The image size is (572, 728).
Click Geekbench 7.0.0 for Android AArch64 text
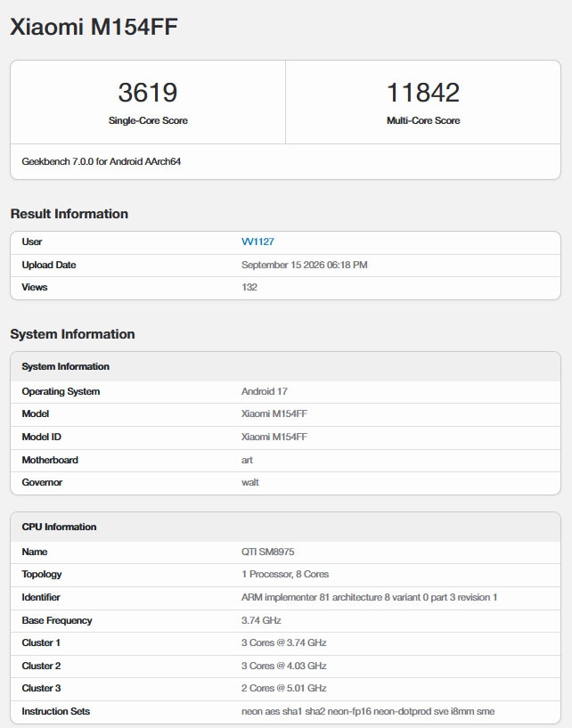(x=102, y=161)
